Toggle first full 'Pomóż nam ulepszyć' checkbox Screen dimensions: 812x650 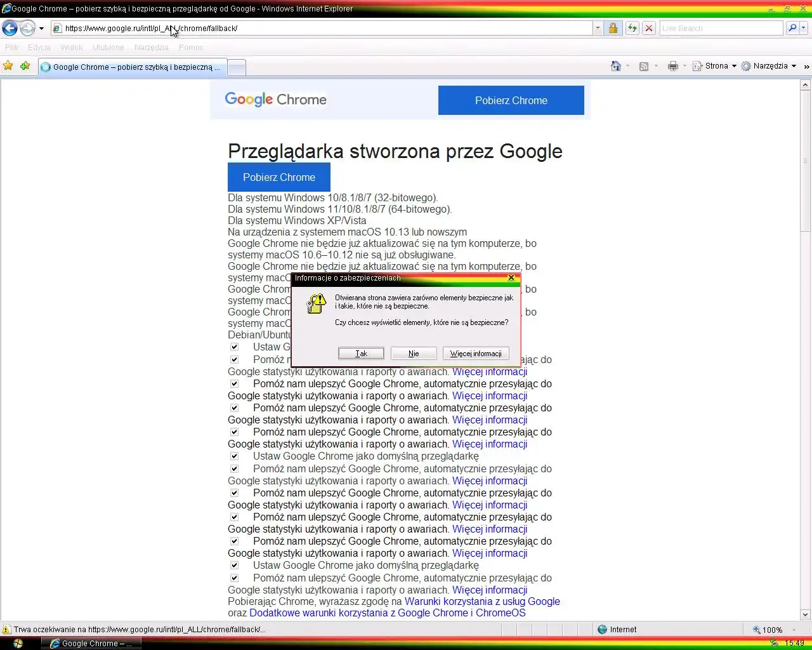[x=234, y=384]
